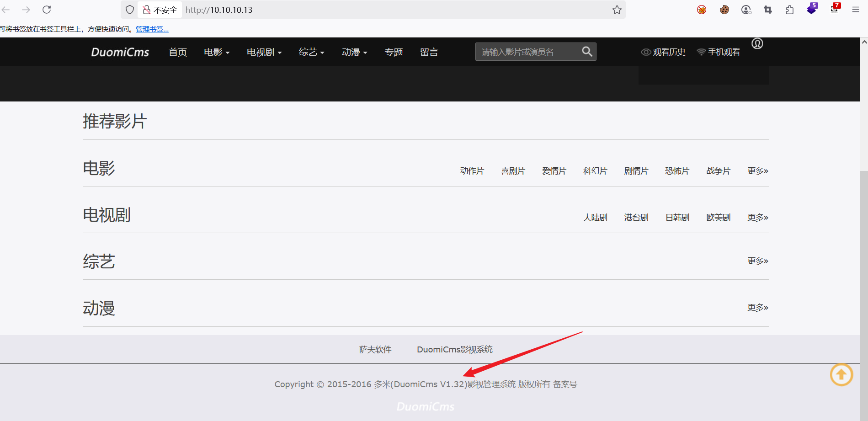Click the crop screenshot toolbar icon

(x=768, y=10)
